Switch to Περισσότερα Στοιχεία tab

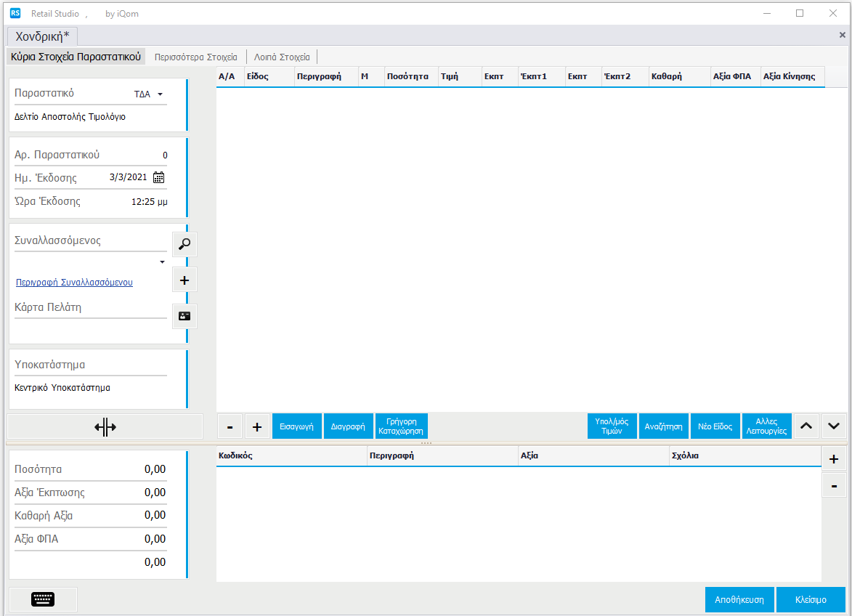point(195,57)
